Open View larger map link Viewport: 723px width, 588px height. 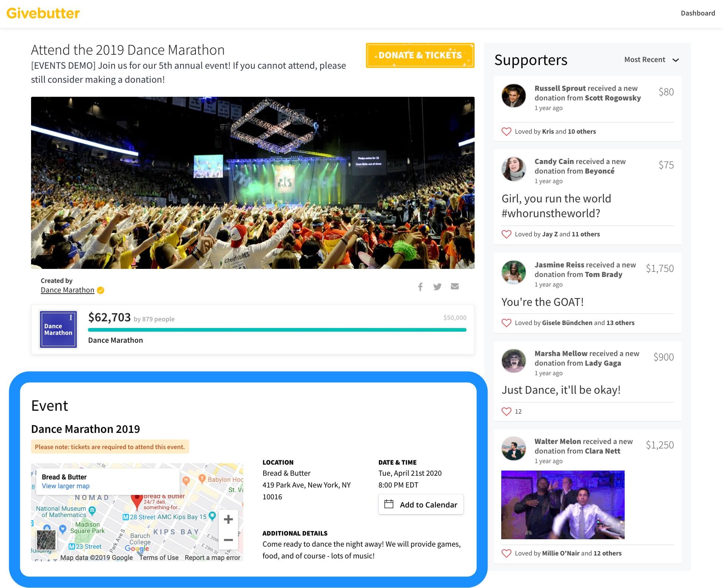click(x=65, y=486)
